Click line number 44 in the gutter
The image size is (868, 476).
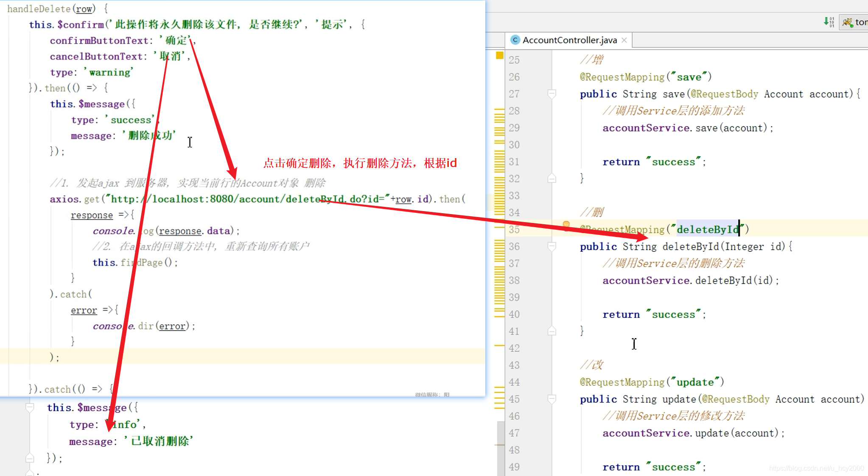pos(514,382)
